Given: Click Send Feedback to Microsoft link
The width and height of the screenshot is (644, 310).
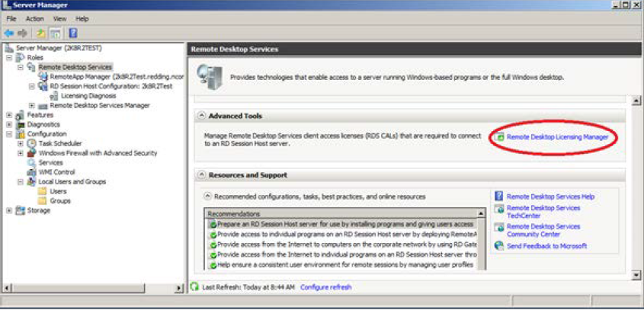Looking at the screenshot, I should click(x=546, y=246).
